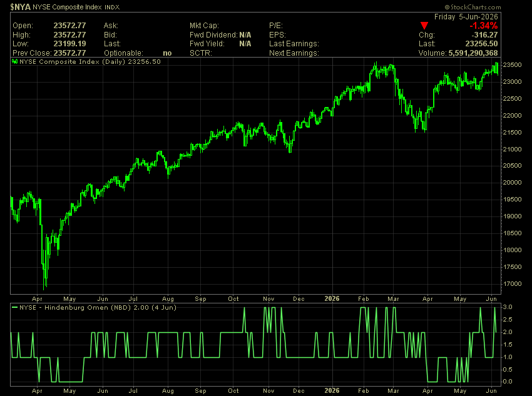
Task: Click the green line marker beside Hindenburg Omen legend
Action: [14, 308]
